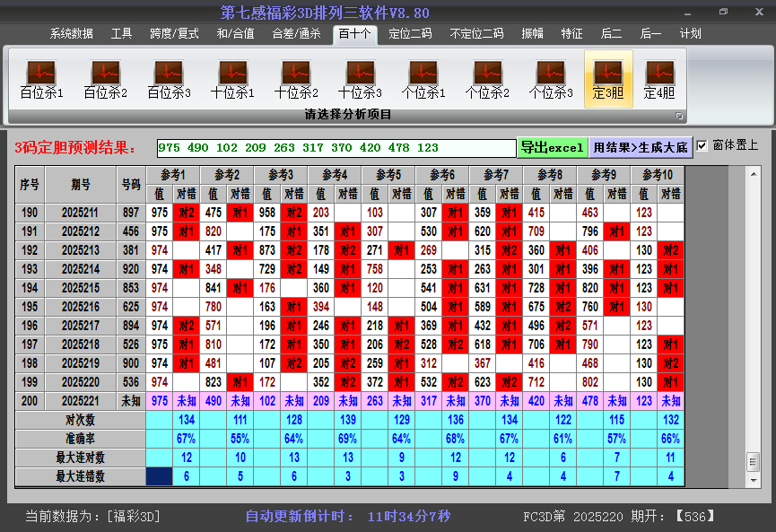Choose the 十位杀3 icon
The image size is (776, 532).
tap(360, 79)
